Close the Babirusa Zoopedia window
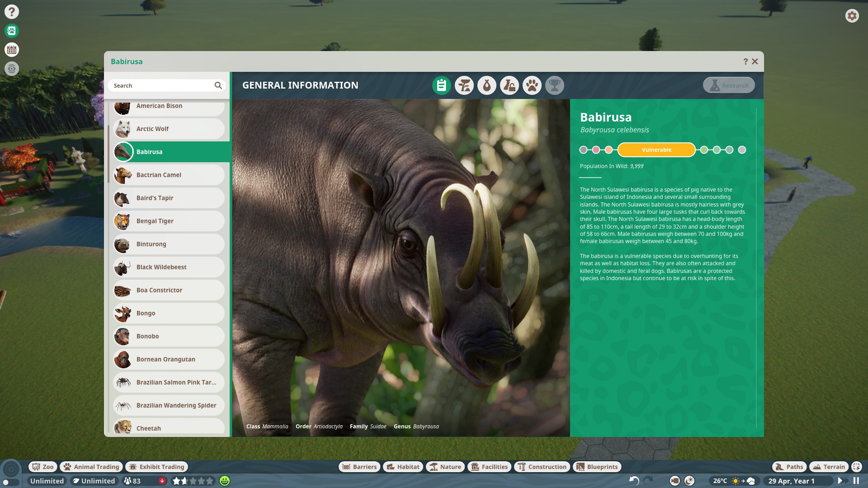This screenshot has height=488, width=868. [x=755, y=61]
